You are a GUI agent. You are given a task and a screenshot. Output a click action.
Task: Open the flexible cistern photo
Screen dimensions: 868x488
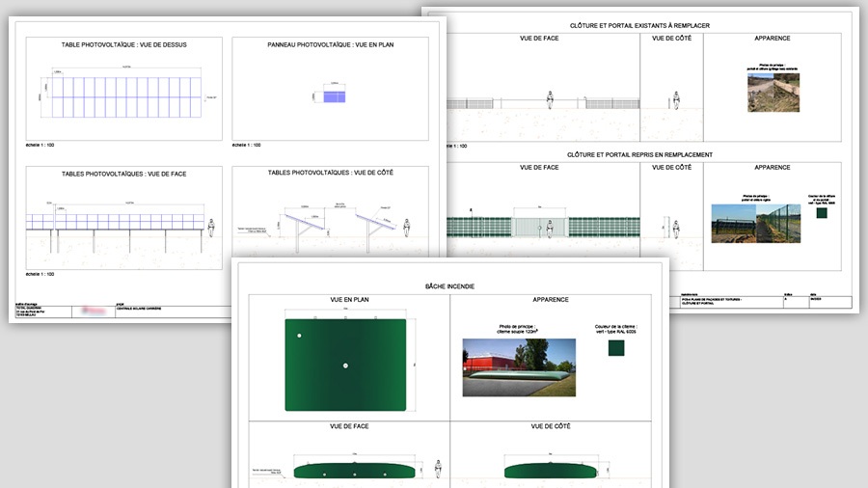pyautogui.click(x=519, y=367)
